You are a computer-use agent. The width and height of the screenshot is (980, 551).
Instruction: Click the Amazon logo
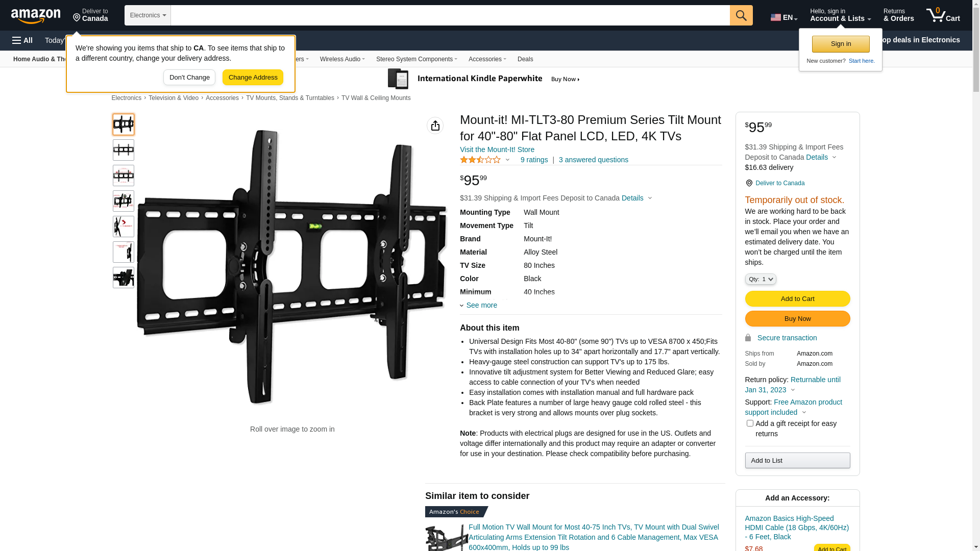(x=36, y=16)
